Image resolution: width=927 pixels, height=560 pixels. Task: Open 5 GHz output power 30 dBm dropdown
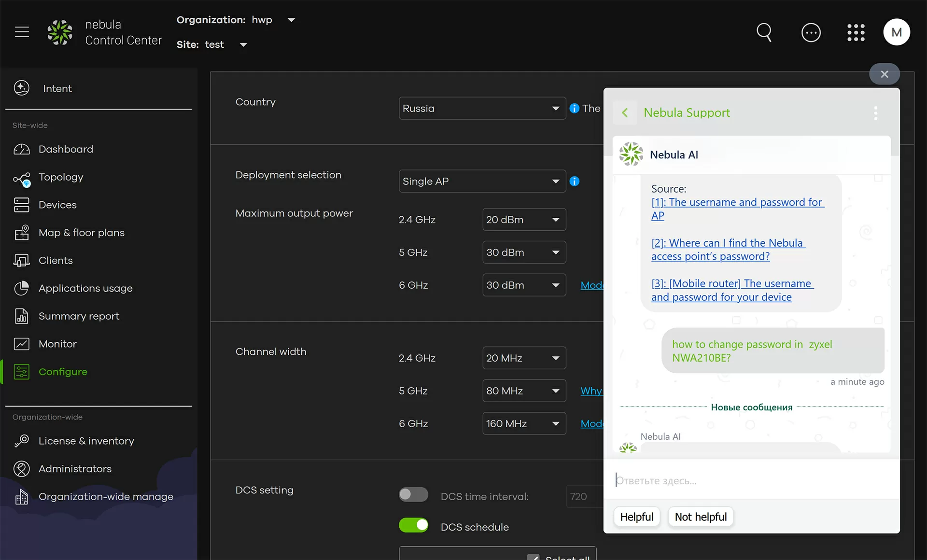(x=524, y=252)
